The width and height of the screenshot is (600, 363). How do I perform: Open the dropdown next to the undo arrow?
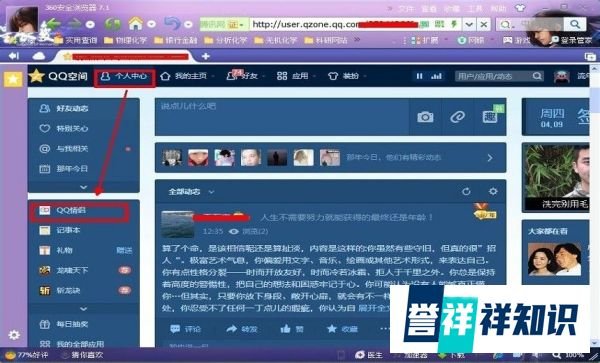click(188, 24)
